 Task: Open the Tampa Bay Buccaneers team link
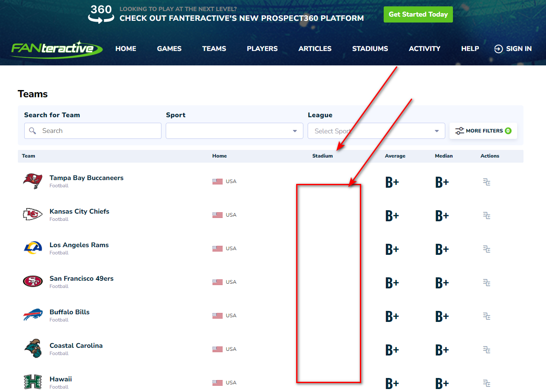click(86, 178)
